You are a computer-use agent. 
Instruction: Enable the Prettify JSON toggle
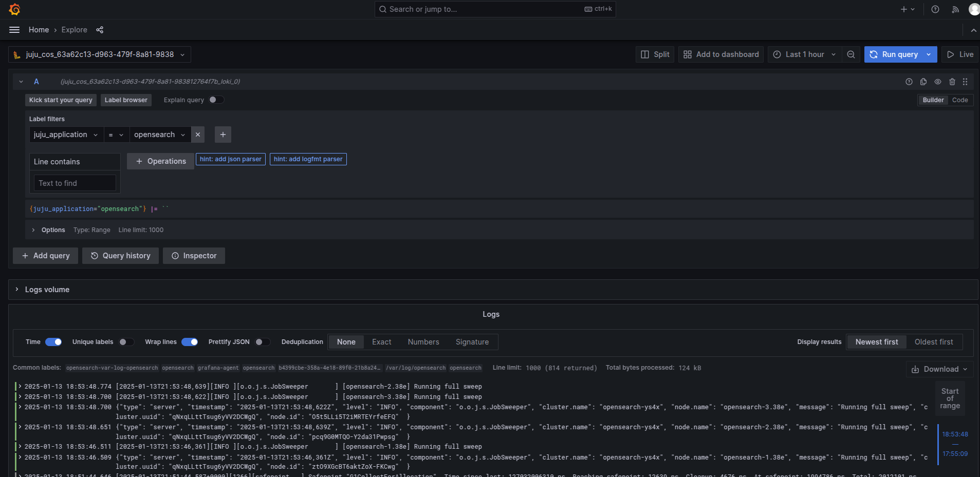tap(263, 342)
